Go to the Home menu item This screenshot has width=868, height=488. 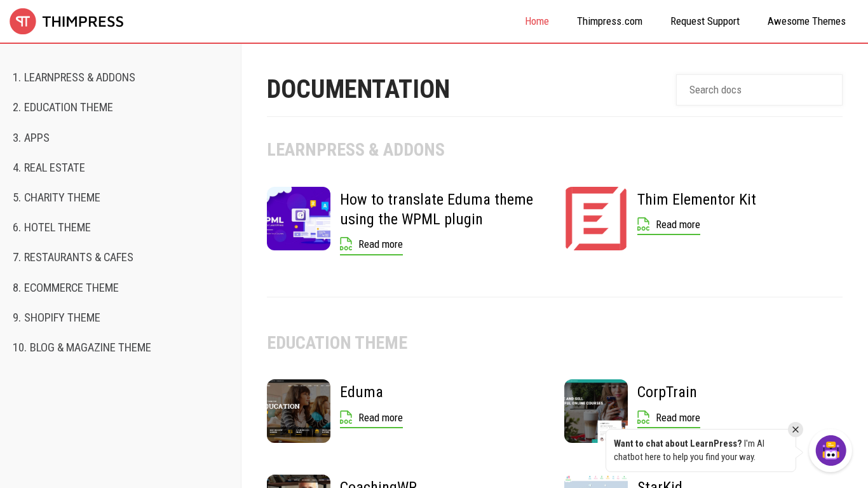tap(536, 22)
